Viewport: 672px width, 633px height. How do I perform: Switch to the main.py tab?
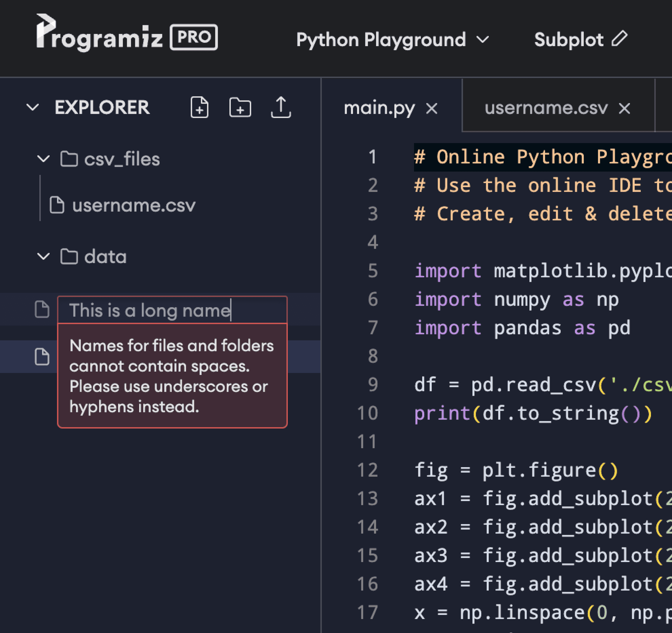(x=379, y=108)
